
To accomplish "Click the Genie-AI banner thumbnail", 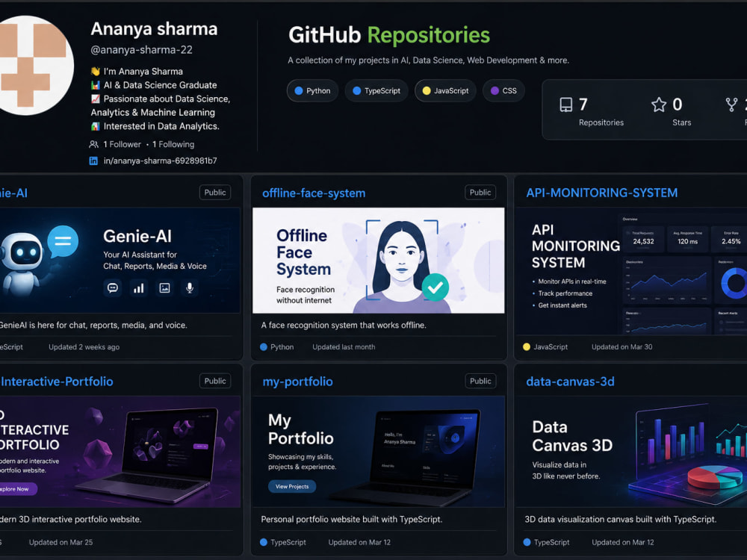I will (x=120, y=261).
